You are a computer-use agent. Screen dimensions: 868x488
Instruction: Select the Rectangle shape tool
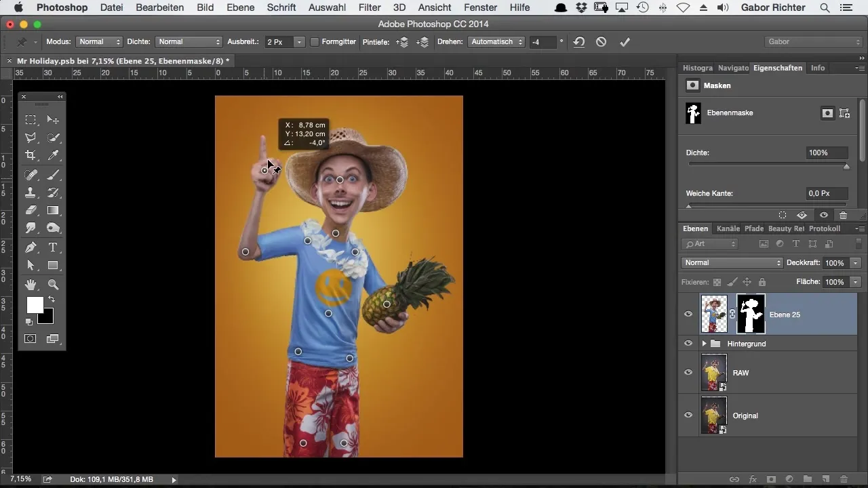coord(53,265)
